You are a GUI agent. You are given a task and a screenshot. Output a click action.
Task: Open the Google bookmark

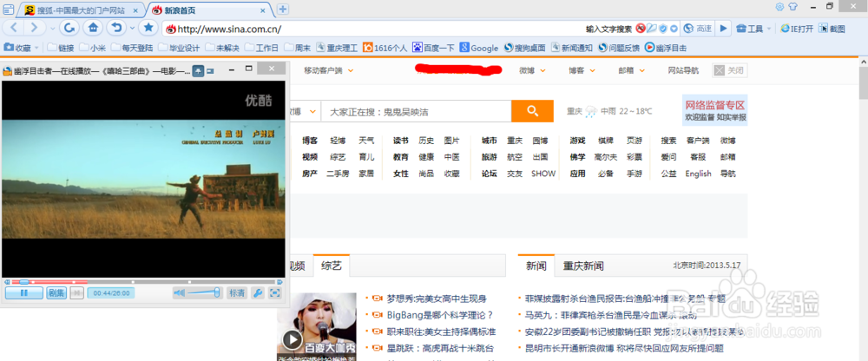tap(479, 49)
